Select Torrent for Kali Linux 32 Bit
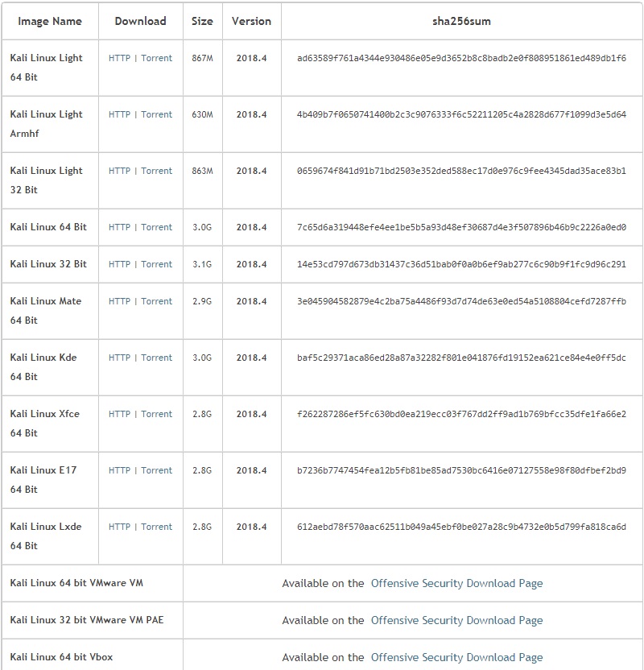The height and width of the screenshot is (670, 644). click(156, 264)
